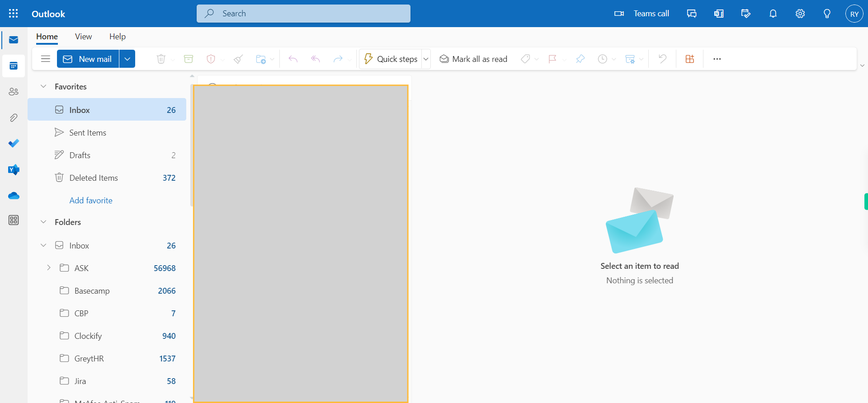Open the Deleted Items folder
This screenshot has height=403, width=868.
[x=107, y=178]
